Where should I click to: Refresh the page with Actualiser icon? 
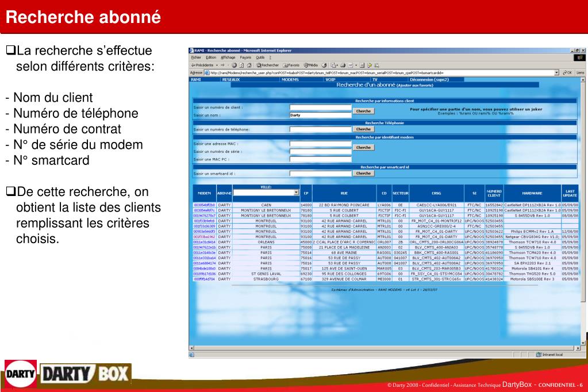[x=241, y=66]
